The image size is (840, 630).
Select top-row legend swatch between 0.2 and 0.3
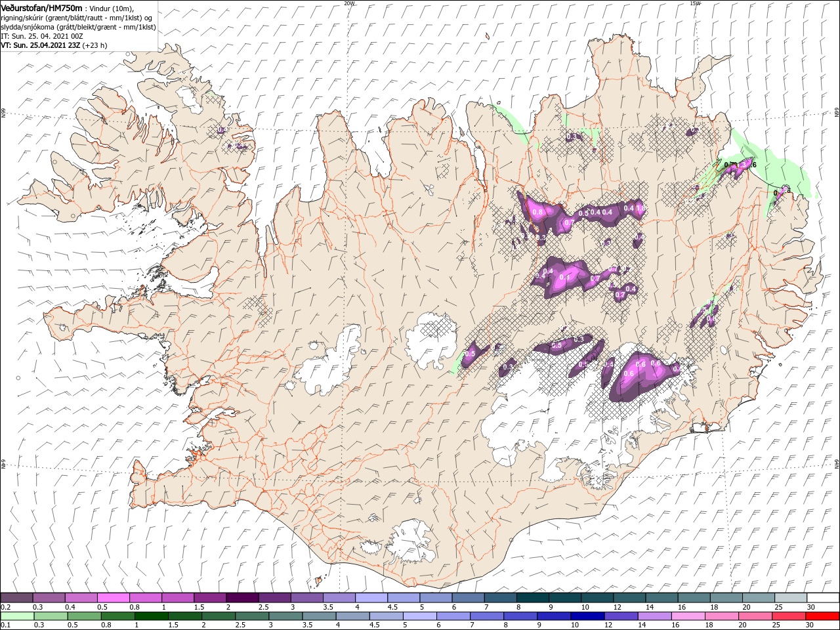[16, 598]
